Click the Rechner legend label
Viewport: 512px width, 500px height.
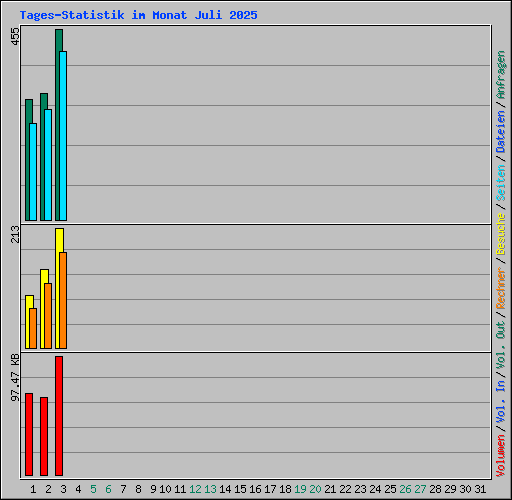[x=500, y=288]
